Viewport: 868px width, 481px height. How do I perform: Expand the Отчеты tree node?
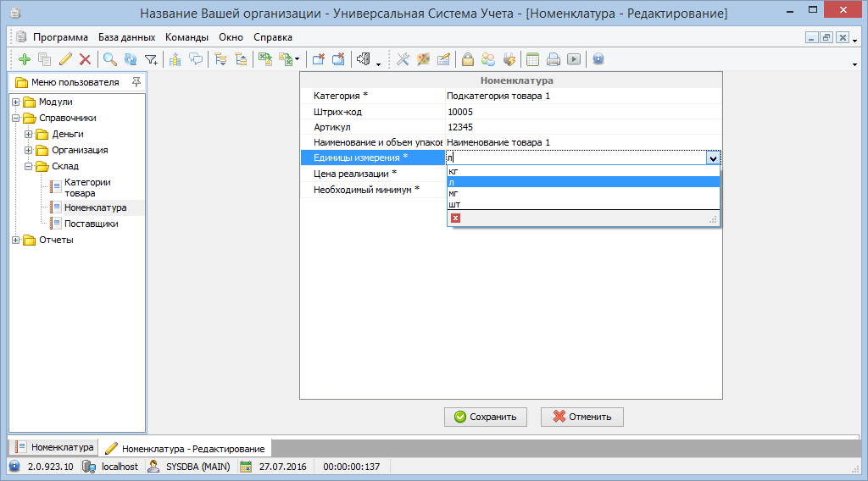tap(16, 240)
